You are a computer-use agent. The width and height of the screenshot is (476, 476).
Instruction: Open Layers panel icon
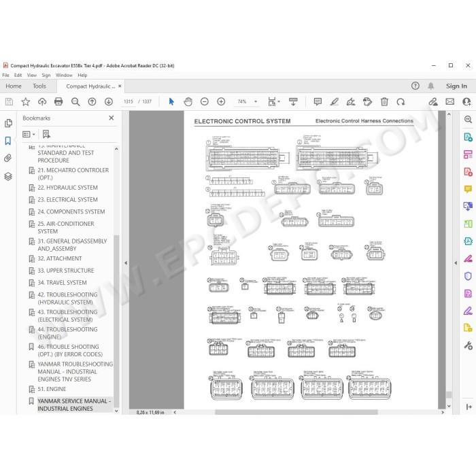pyautogui.click(x=8, y=176)
